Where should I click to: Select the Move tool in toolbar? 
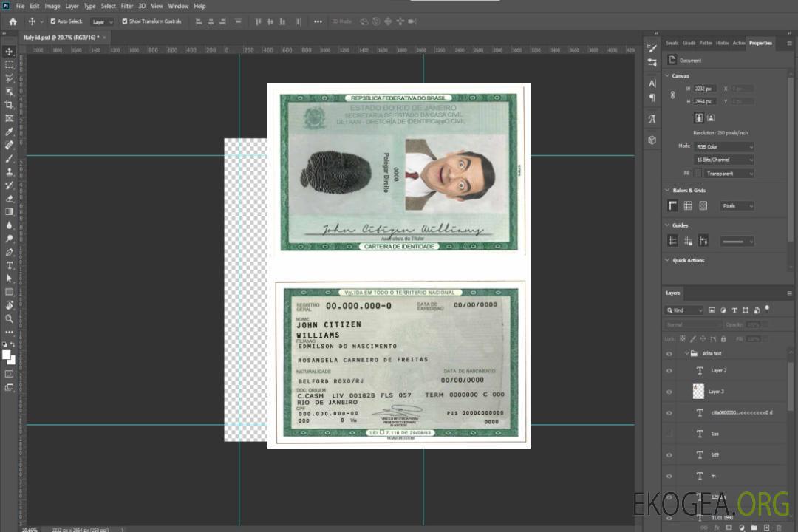9,52
